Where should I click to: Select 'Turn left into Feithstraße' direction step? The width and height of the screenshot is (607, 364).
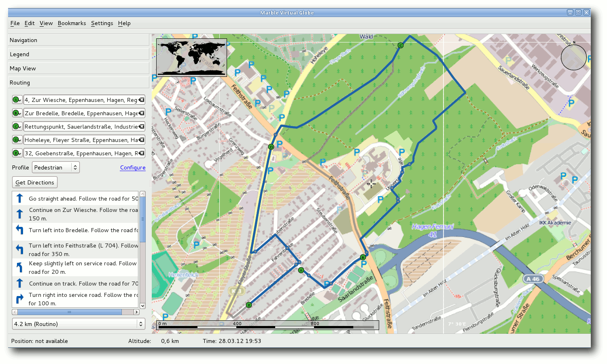pyautogui.click(x=76, y=250)
